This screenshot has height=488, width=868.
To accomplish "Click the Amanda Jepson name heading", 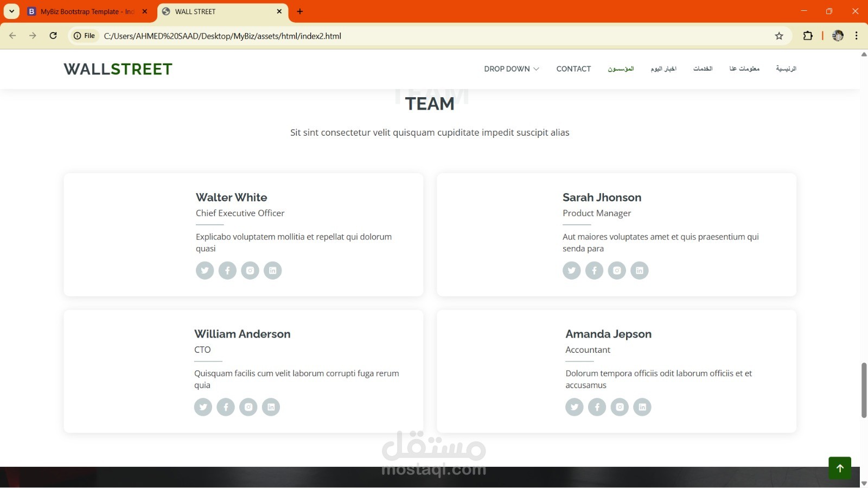I will coord(609,334).
